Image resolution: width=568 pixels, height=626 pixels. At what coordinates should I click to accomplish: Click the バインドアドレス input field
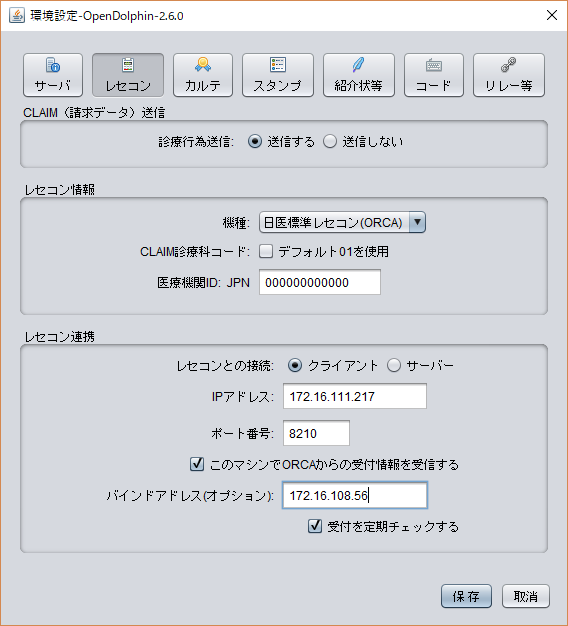[355, 495]
